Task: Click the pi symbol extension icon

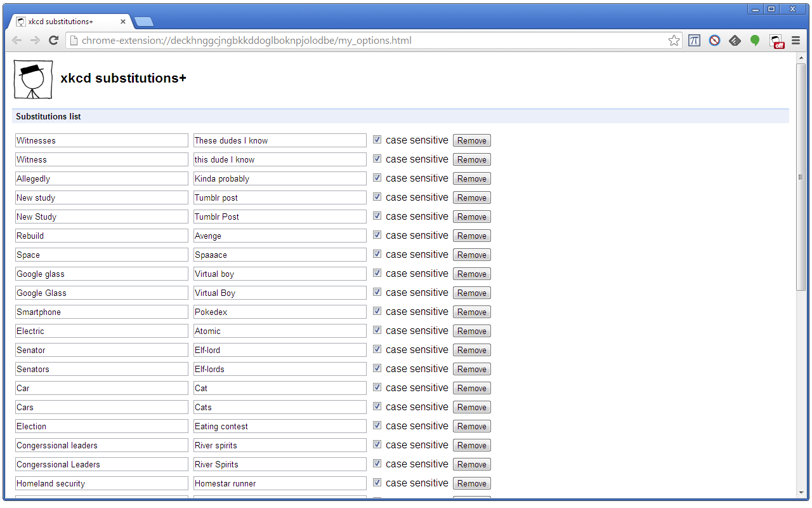Action: (x=694, y=41)
